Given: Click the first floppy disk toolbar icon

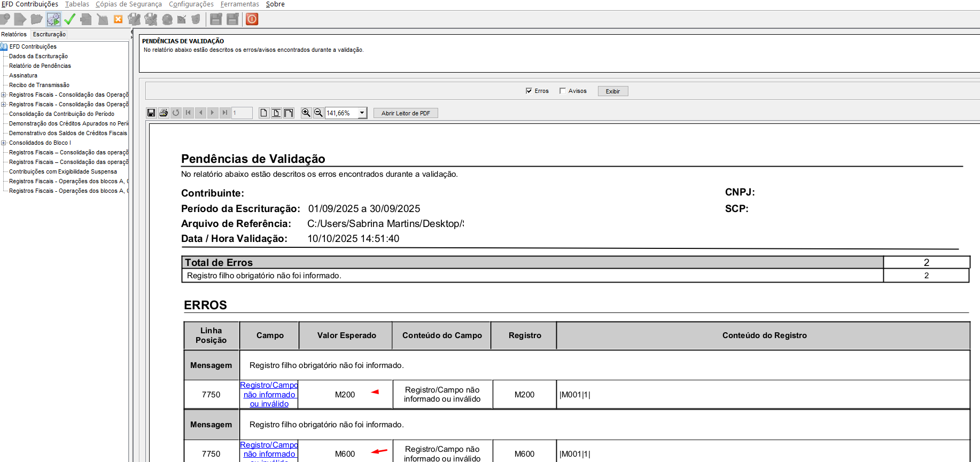Looking at the screenshot, I should 216,19.
